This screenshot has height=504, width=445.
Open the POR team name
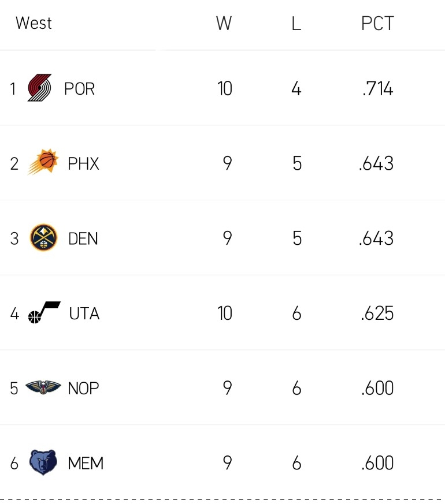80,89
